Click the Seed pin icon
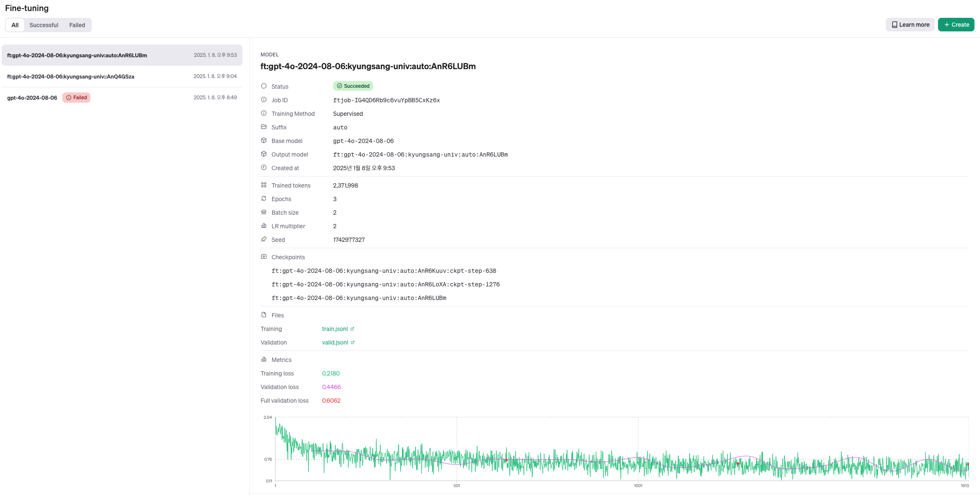980x496 pixels. tap(264, 239)
